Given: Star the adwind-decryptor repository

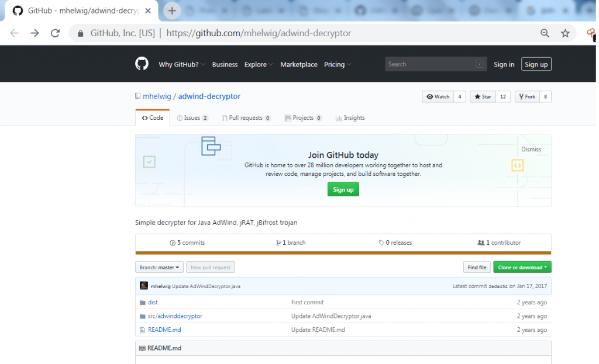Looking at the screenshot, I should pos(483,97).
